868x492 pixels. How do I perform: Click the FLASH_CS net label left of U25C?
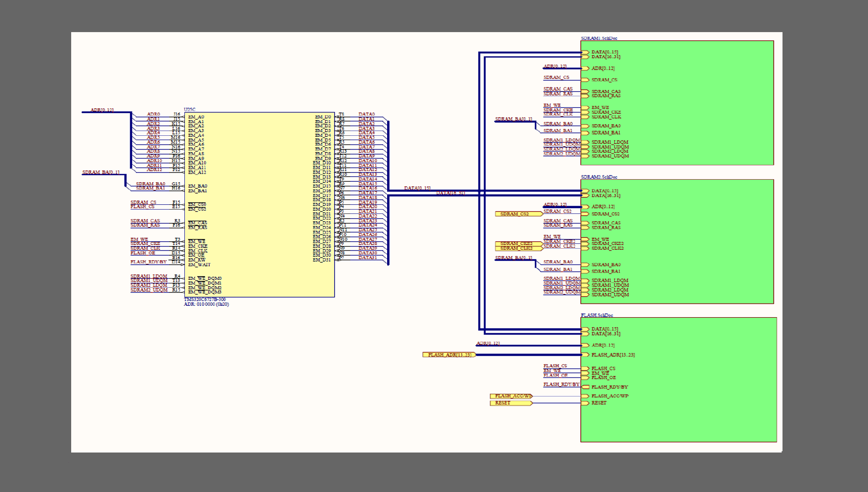point(142,207)
